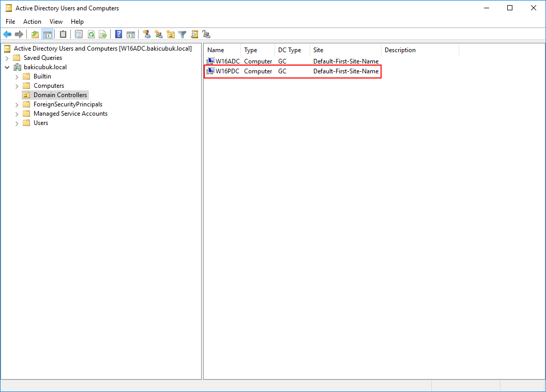Viewport: 546px width, 392px height.
Task: Click the Export List toolbar icon
Action: [x=103, y=35]
